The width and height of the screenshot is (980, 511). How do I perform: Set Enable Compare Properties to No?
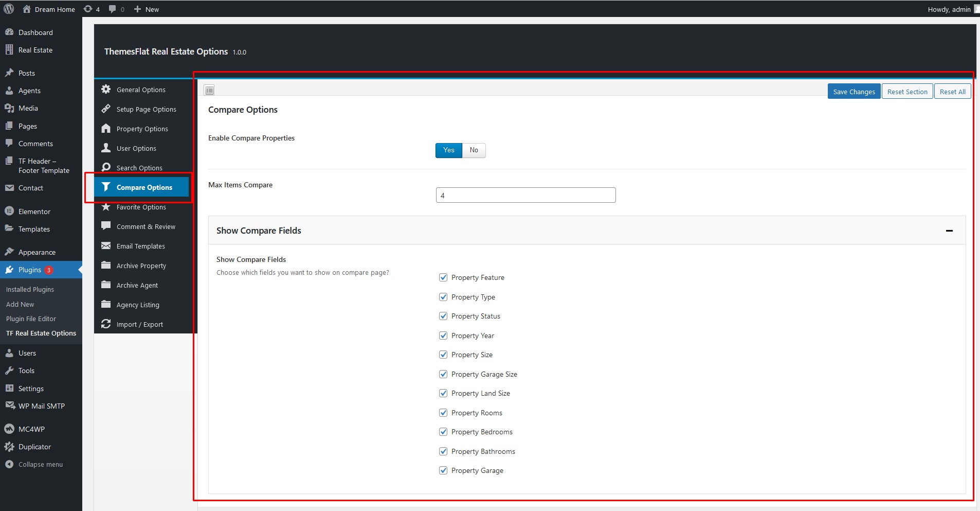[474, 150]
